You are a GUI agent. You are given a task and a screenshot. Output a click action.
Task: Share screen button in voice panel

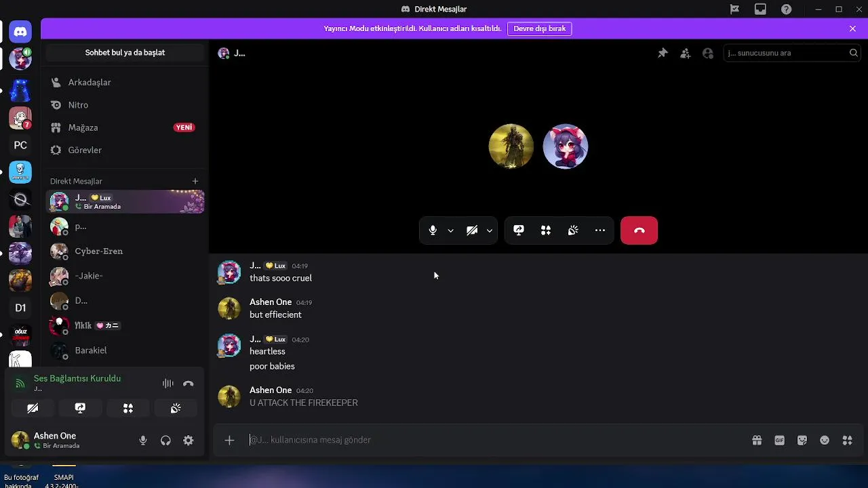pyautogui.click(x=80, y=408)
